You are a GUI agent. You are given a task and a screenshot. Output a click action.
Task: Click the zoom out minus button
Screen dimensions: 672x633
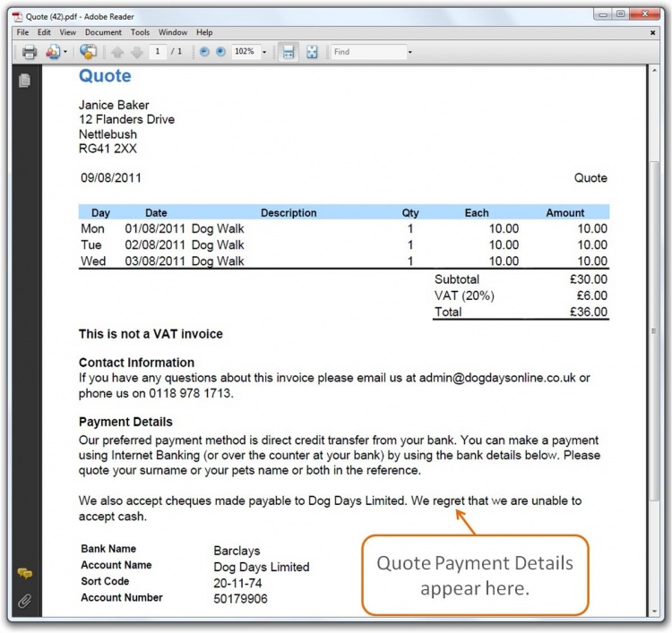(204, 52)
